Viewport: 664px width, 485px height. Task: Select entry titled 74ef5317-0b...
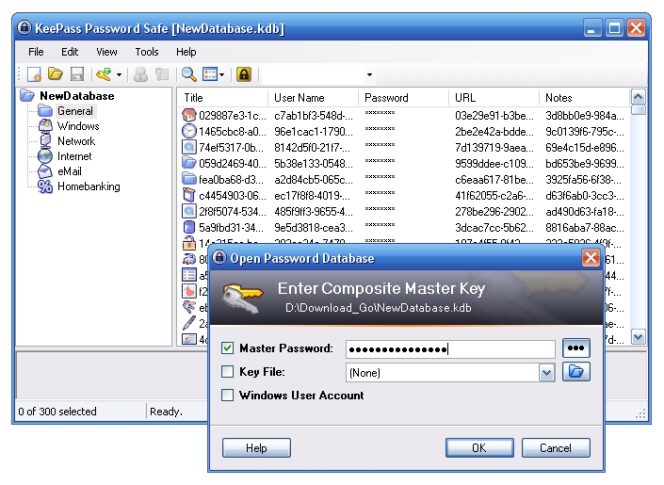pyautogui.click(x=232, y=148)
